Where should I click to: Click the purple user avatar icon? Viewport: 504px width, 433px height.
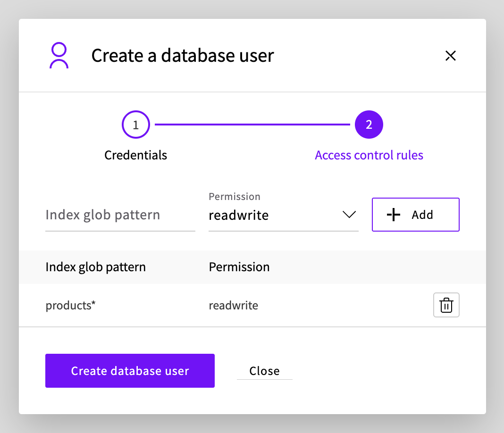[59, 55]
